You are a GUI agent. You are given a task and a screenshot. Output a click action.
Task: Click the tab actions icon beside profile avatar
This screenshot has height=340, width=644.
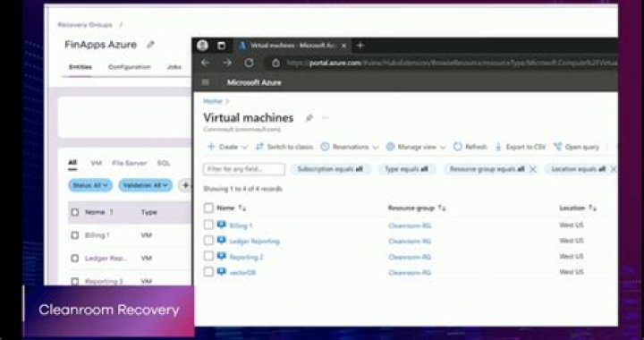click(x=222, y=46)
